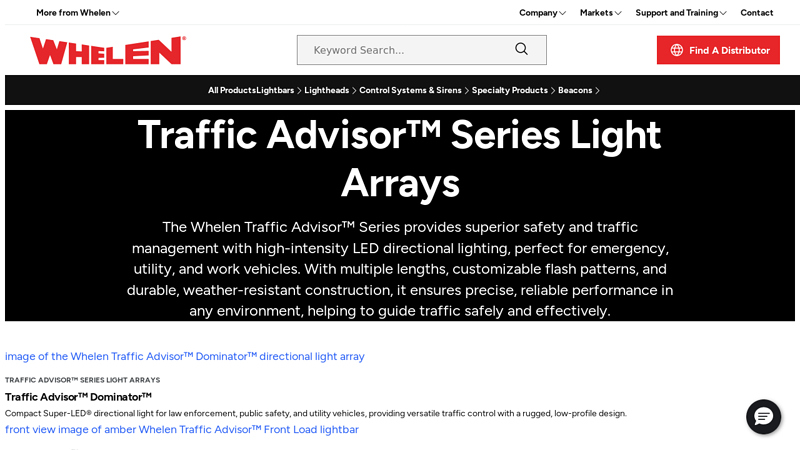The image size is (800, 450).
Task: Click the Find A Distributor button
Action: click(x=718, y=50)
